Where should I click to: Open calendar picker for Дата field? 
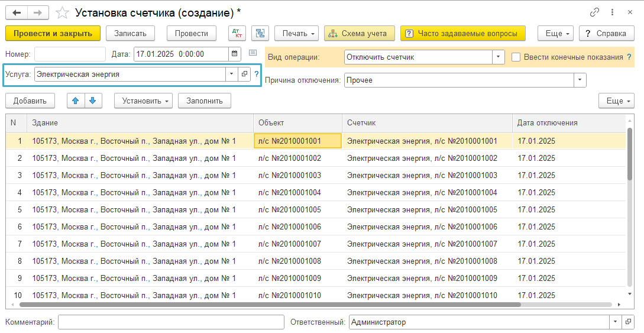tap(235, 54)
